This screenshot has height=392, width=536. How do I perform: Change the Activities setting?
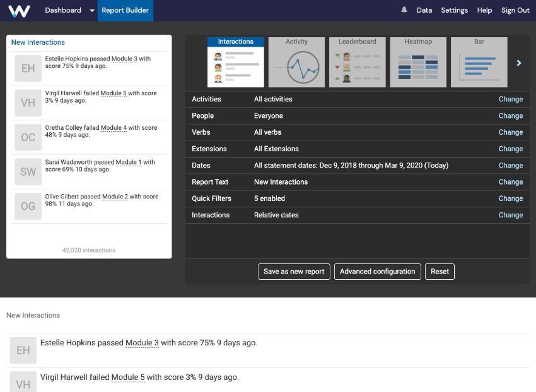coord(510,99)
